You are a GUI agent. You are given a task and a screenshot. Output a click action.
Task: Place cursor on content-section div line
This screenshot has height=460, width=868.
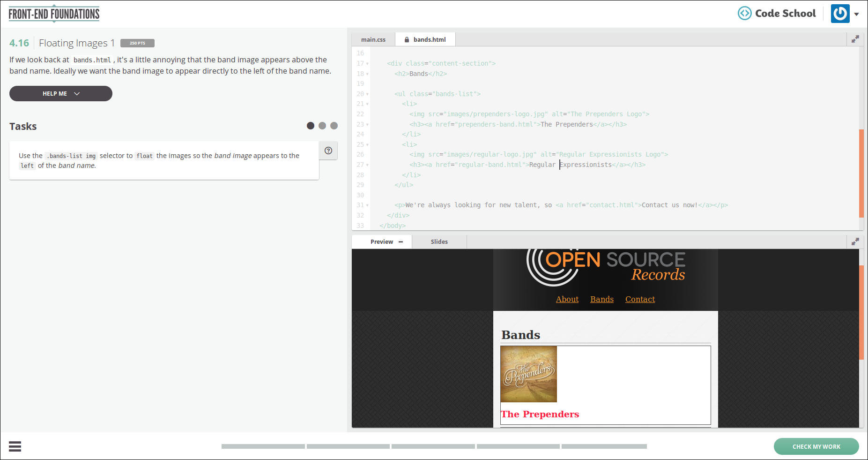click(x=441, y=63)
